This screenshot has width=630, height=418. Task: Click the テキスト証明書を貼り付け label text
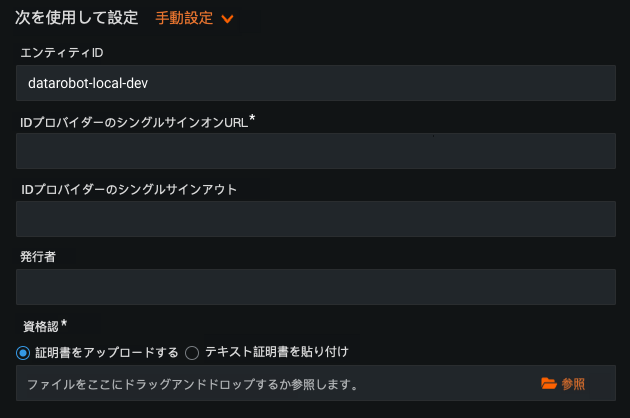(276, 352)
